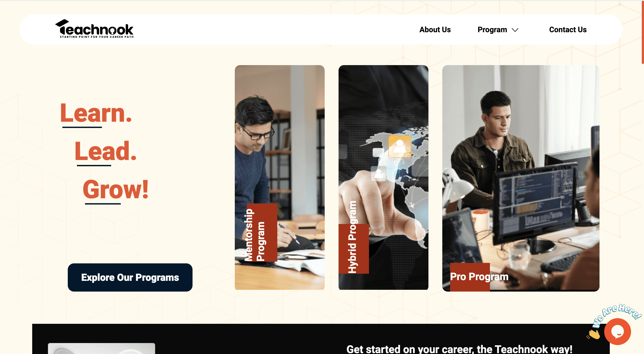Expand the Program dropdown chevron
This screenshot has height=354, width=644.
click(515, 30)
